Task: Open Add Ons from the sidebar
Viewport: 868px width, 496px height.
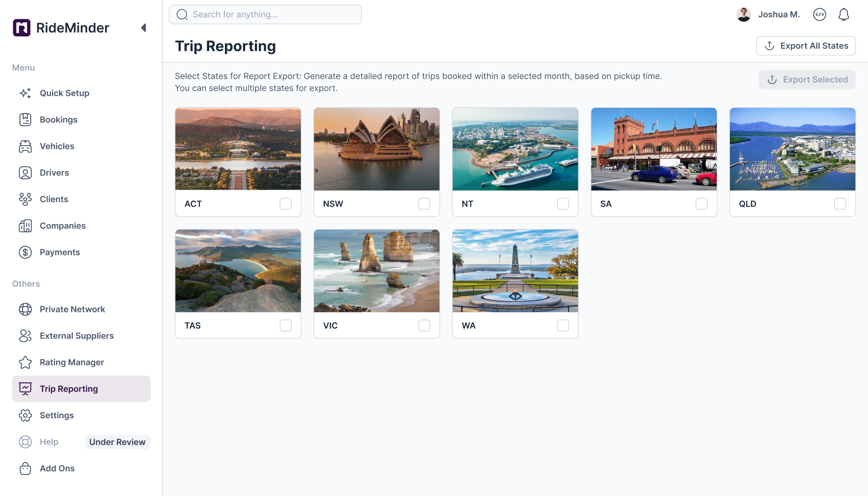Action: [x=81, y=468]
